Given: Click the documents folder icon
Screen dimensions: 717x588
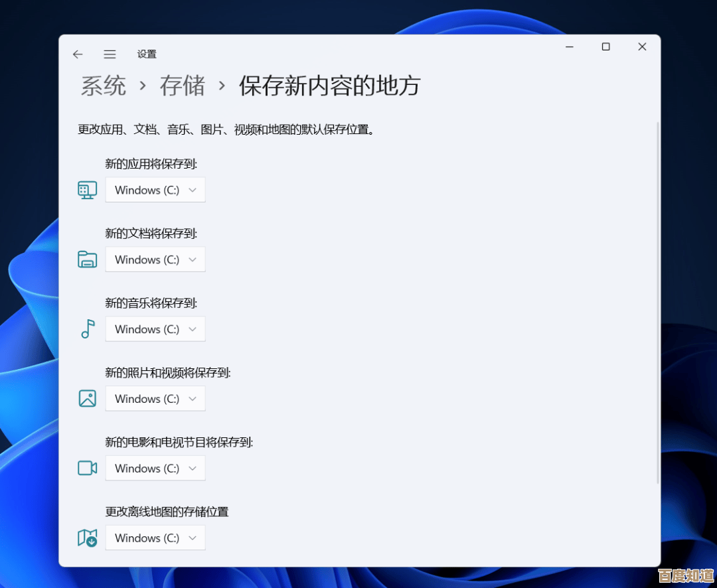Looking at the screenshot, I should point(87,259).
